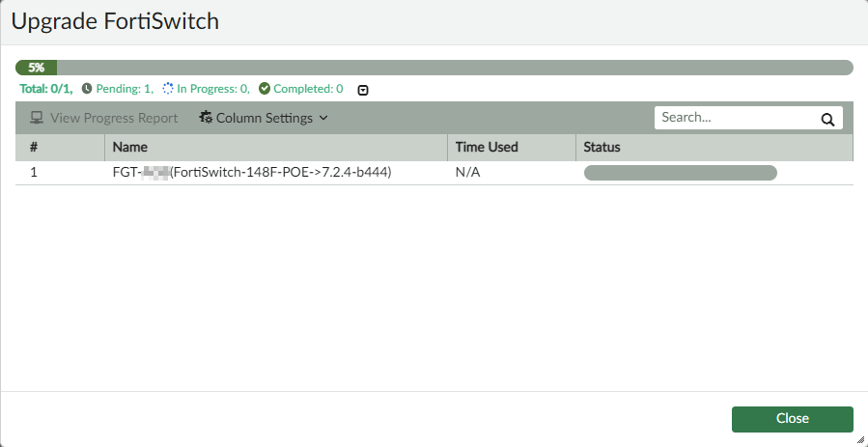Click the Upgrade FortiSwitch dialog title
This screenshot has width=868, height=447.
tap(115, 21)
